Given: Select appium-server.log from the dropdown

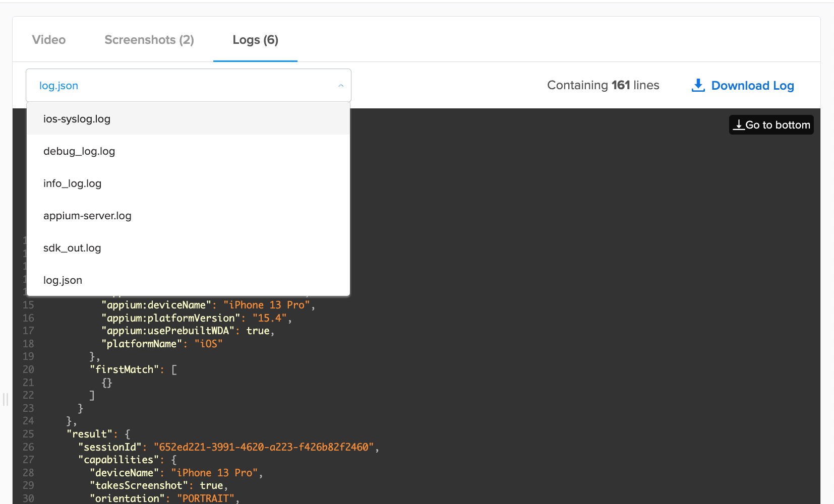Looking at the screenshot, I should point(87,215).
